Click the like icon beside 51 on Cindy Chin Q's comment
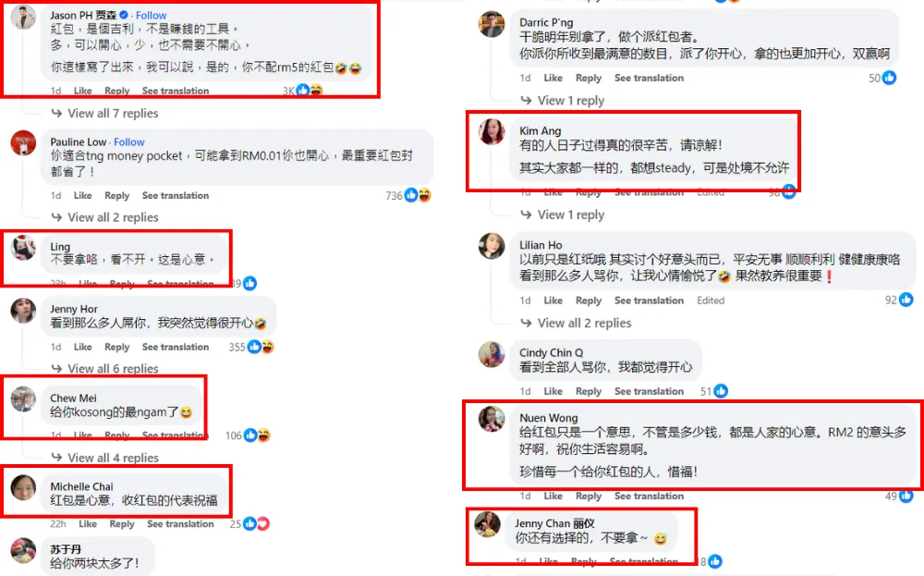Screen dimensions: 924x576 pyautogui.click(x=721, y=391)
